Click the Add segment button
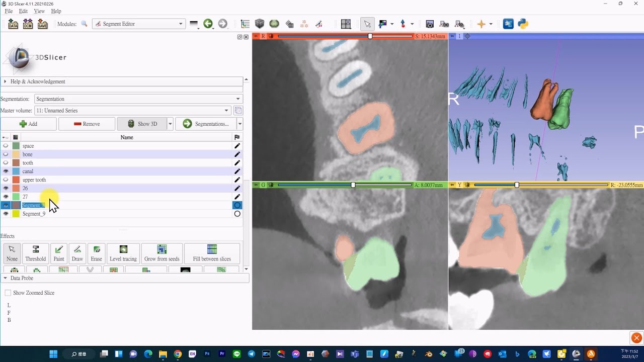Screen dimensions: 644x362 (x=28, y=124)
